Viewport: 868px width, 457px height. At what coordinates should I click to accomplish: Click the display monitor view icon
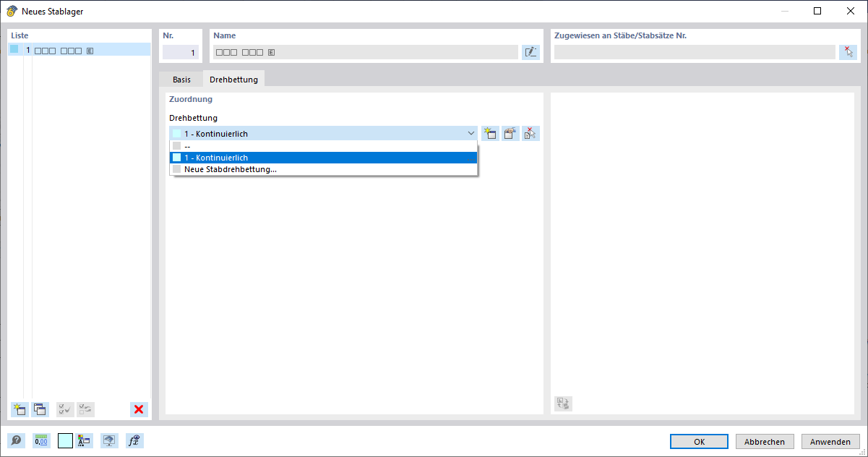pos(108,440)
